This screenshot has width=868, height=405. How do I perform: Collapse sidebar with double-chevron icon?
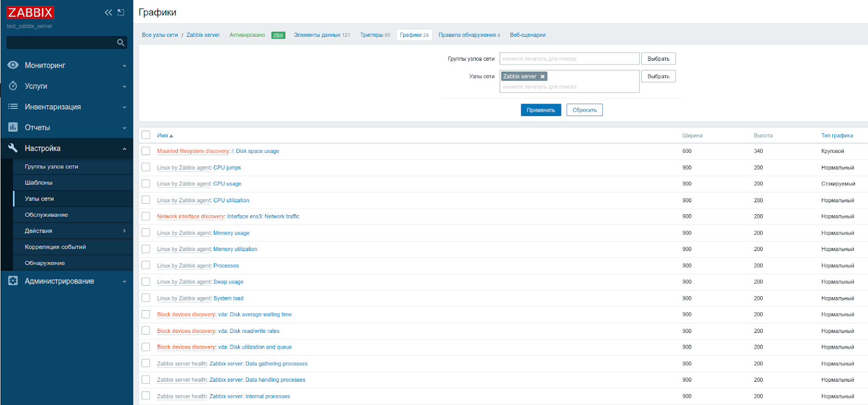(x=108, y=12)
